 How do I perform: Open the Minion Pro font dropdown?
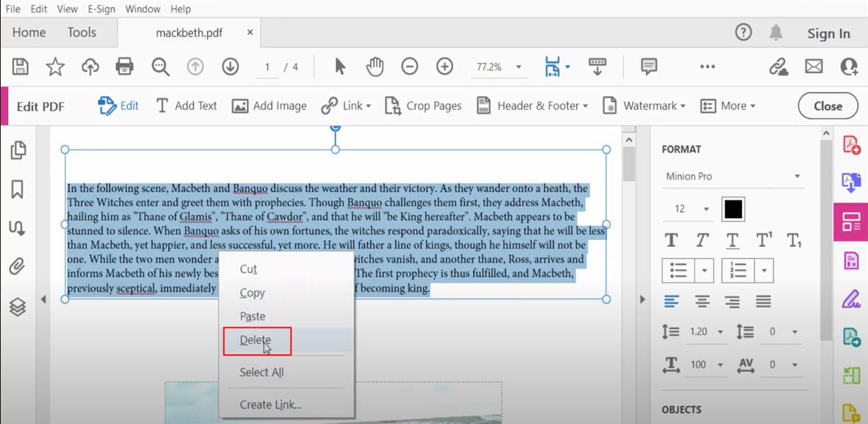pos(732,176)
